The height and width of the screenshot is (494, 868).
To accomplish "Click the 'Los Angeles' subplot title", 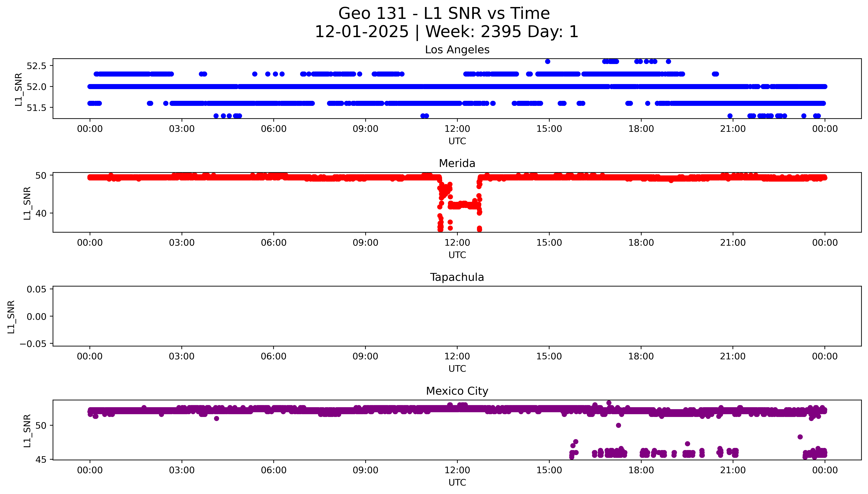I will [457, 50].
